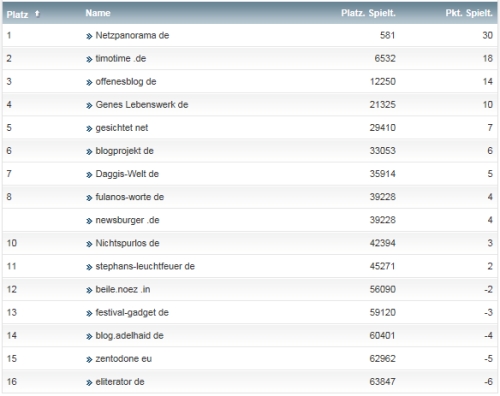Screen dimensions: 500x396
Task: Open the gesichtet net link
Action: pyautogui.click(x=122, y=128)
